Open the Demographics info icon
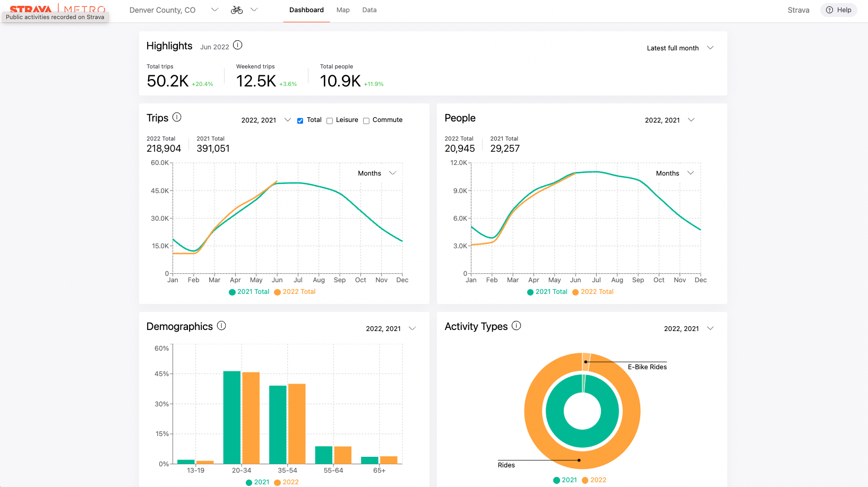868x487 pixels. point(221,325)
